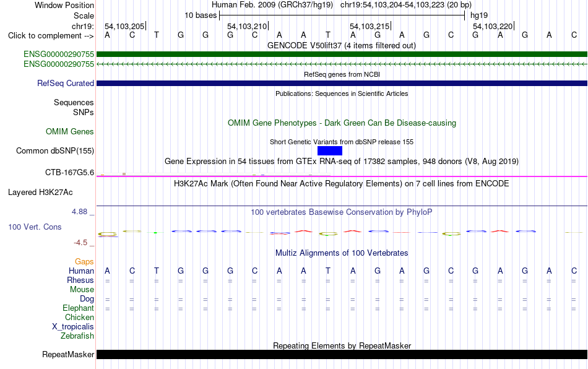Click 'Repeating Elements by RepeatMasker' title
Viewport: 588px width, 369px height.
[342, 345]
